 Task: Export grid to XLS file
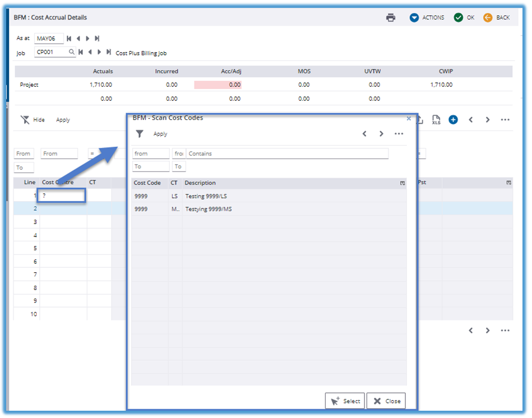tap(436, 120)
